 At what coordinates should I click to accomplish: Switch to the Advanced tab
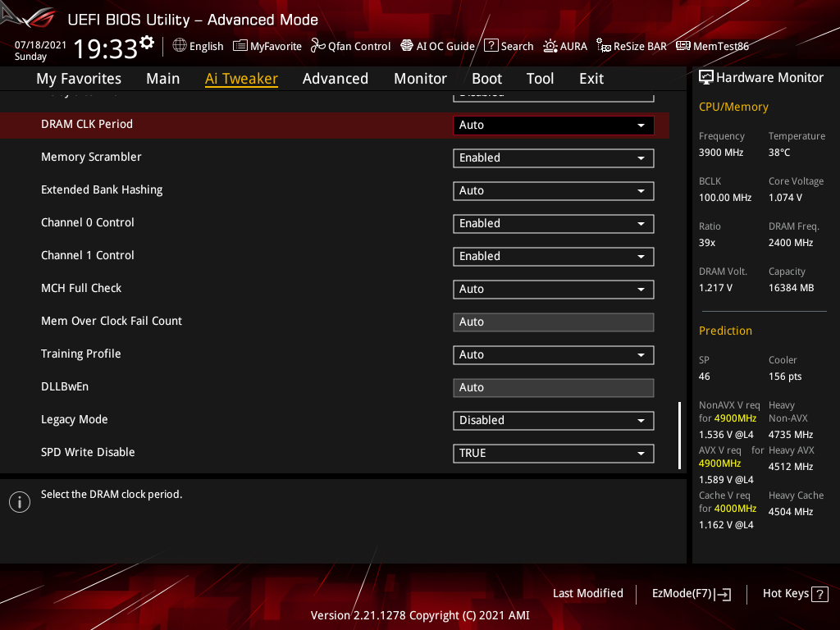tap(336, 78)
